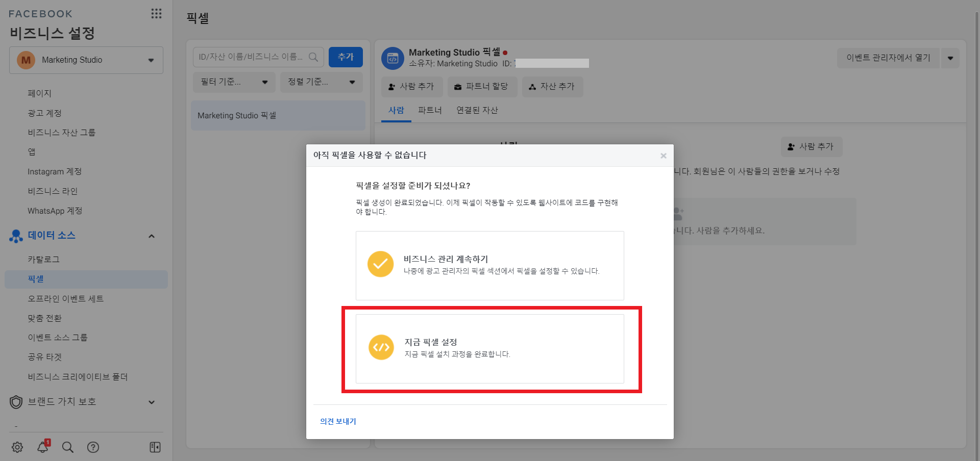Click 사람 추가 button in people panel

click(x=811, y=147)
